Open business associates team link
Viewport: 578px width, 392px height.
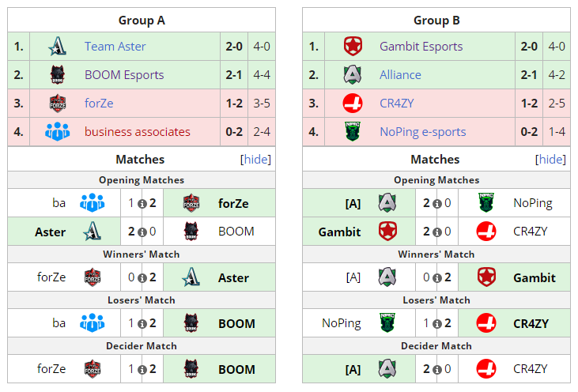pos(137,132)
